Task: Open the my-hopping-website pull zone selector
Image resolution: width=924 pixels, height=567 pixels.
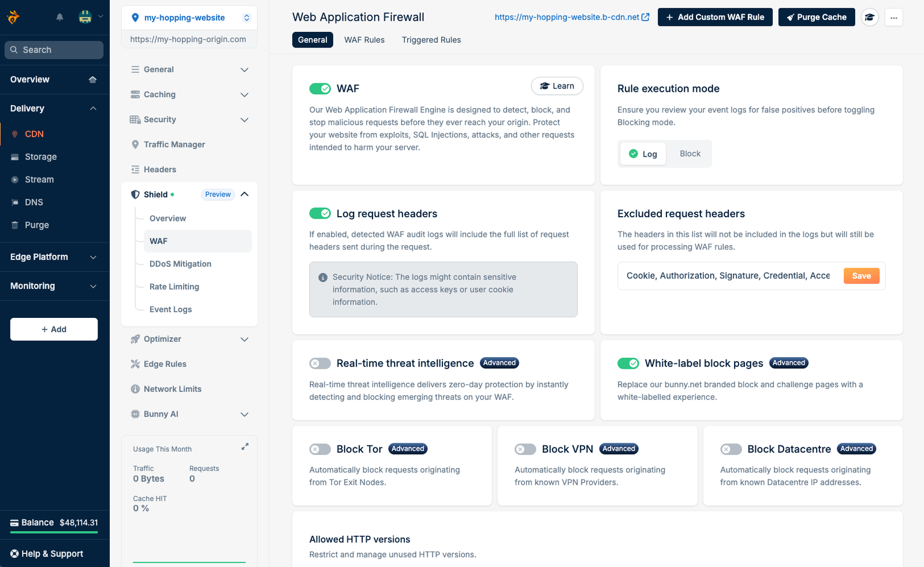Action: [x=189, y=18]
